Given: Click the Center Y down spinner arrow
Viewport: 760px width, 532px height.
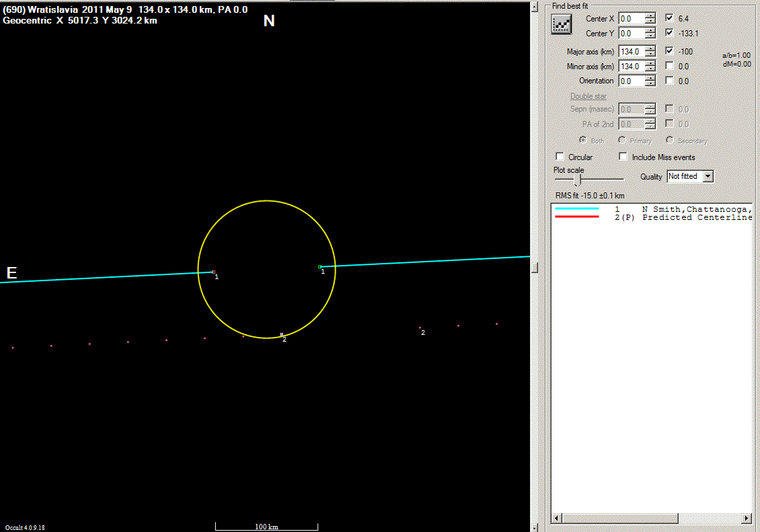Looking at the screenshot, I should click(650, 36).
